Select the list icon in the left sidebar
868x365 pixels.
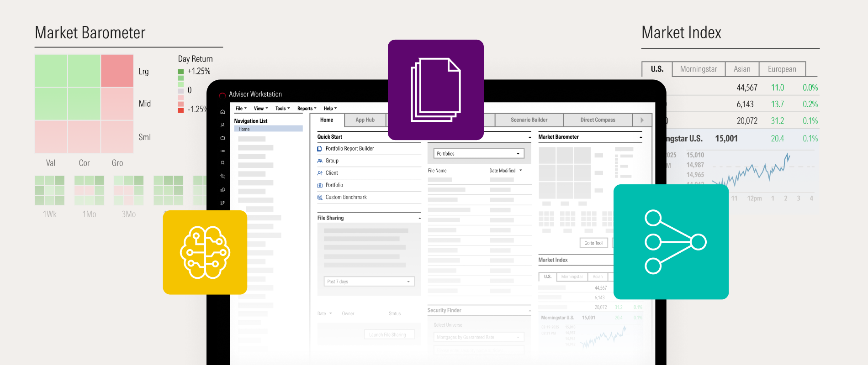point(222,150)
